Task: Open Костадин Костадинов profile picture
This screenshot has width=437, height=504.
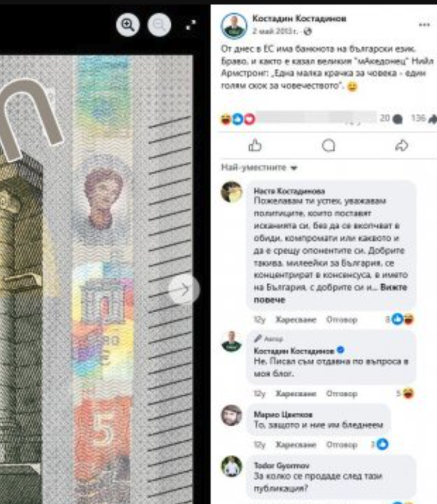Action: (x=234, y=26)
